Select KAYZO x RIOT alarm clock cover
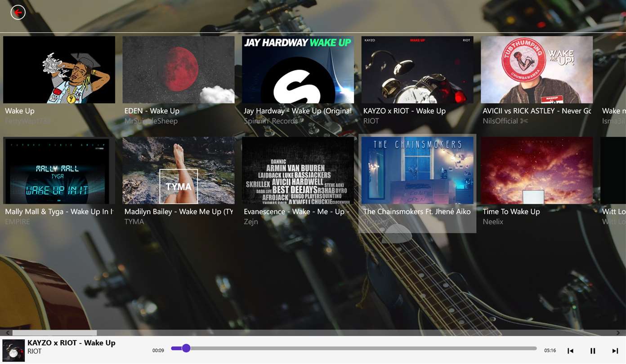The height and width of the screenshot is (364, 626). (x=417, y=70)
